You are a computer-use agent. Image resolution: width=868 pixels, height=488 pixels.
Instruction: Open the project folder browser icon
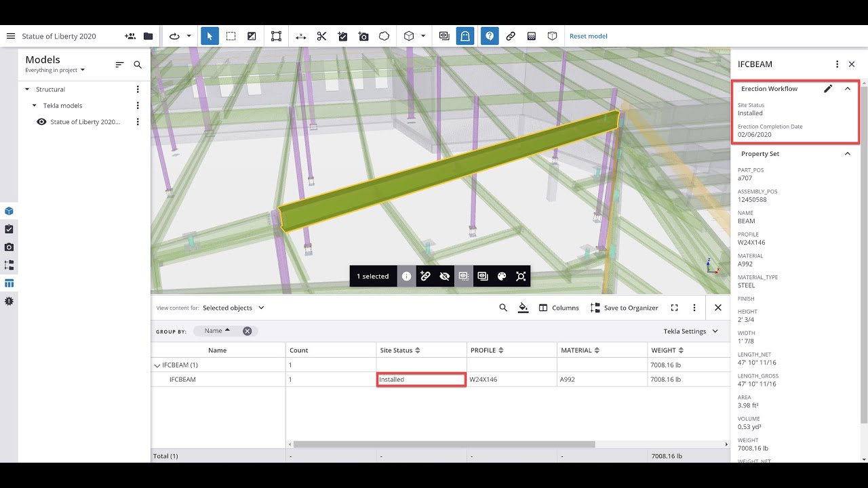[148, 36]
